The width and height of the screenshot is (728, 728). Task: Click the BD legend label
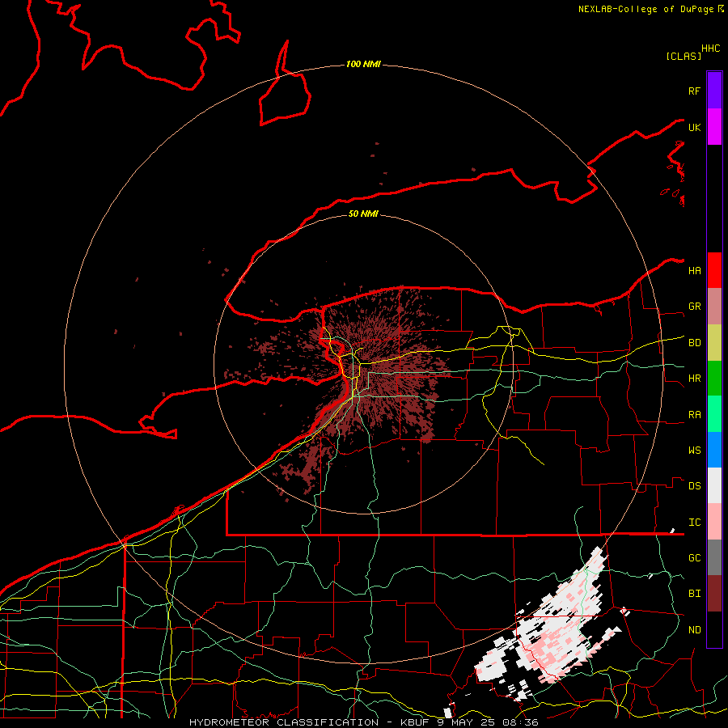pos(695,343)
